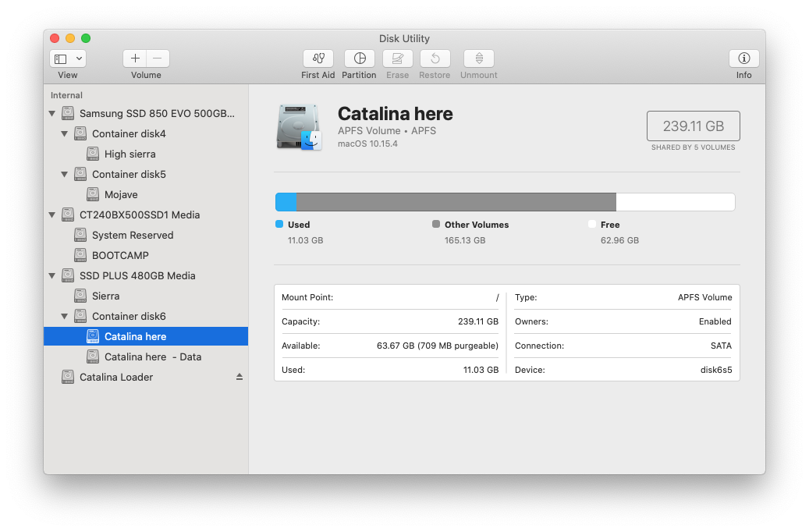The width and height of the screenshot is (809, 532).
Task: Collapse CT240BX500SSD1 Media triangle
Action: click(x=52, y=215)
